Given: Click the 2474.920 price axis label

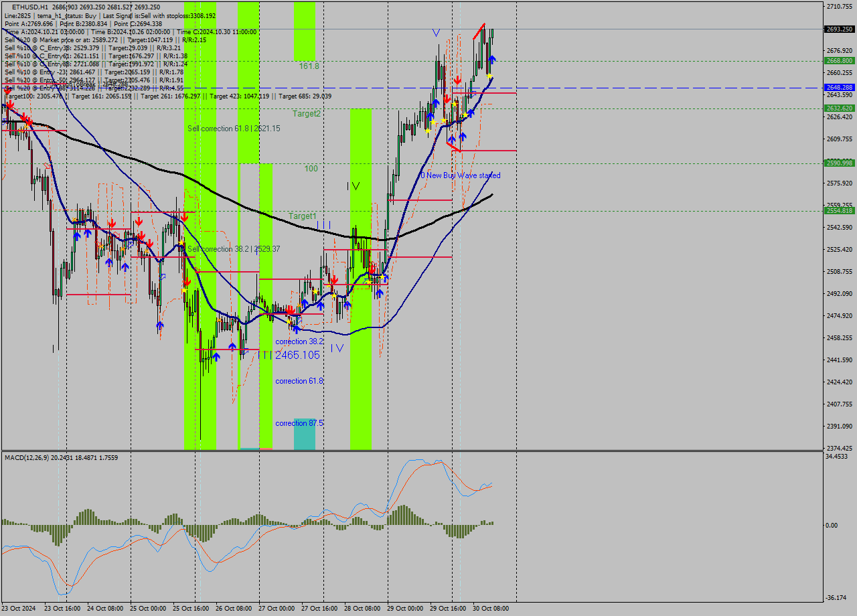Looking at the screenshot, I should click(x=840, y=316).
